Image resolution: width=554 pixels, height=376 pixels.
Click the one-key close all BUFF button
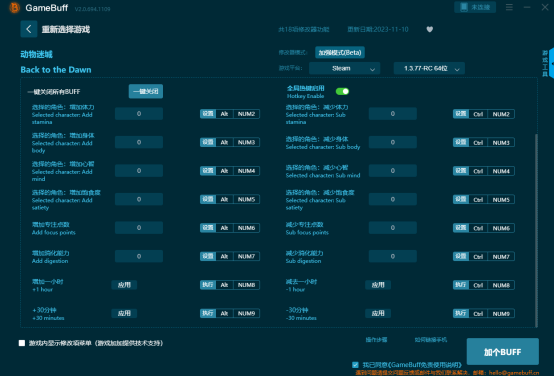pos(146,92)
